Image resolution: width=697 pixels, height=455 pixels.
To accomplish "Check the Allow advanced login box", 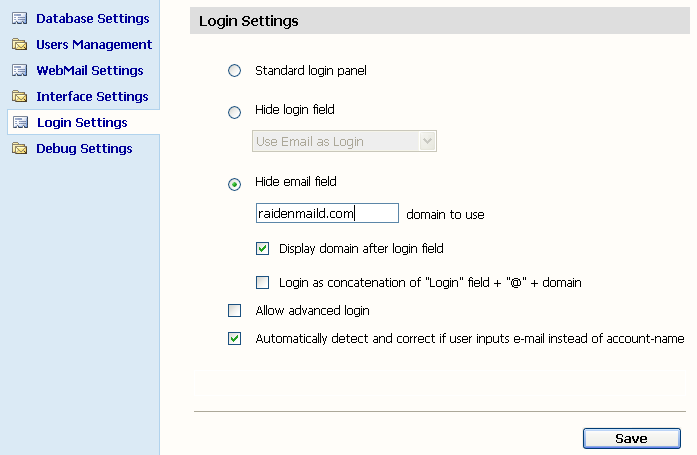I will (x=235, y=311).
